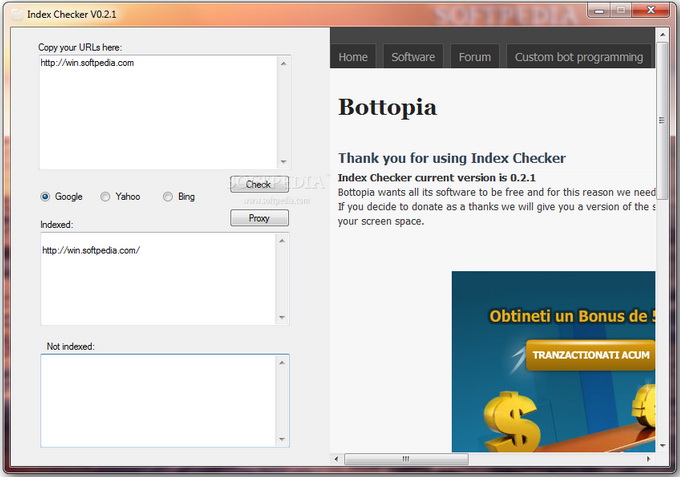Open the Forum tab
The width and height of the screenshot is (680, 477).
coord(475,57)
